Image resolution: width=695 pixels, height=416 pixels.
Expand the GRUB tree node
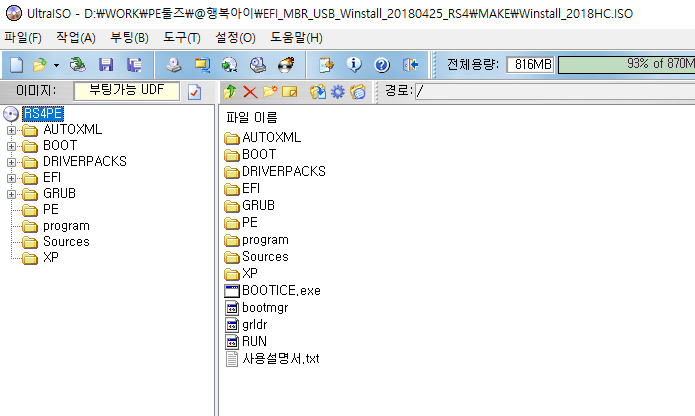tap(12, 194)
